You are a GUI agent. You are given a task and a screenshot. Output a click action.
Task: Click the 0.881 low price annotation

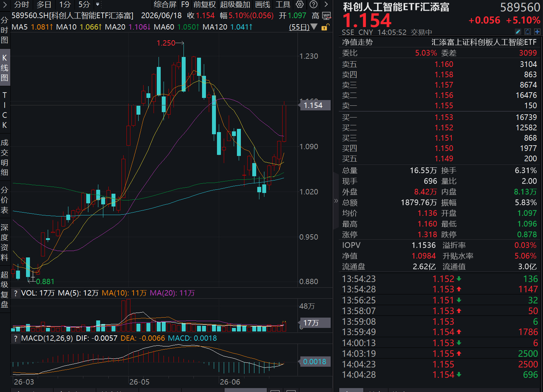click(45, 282)
